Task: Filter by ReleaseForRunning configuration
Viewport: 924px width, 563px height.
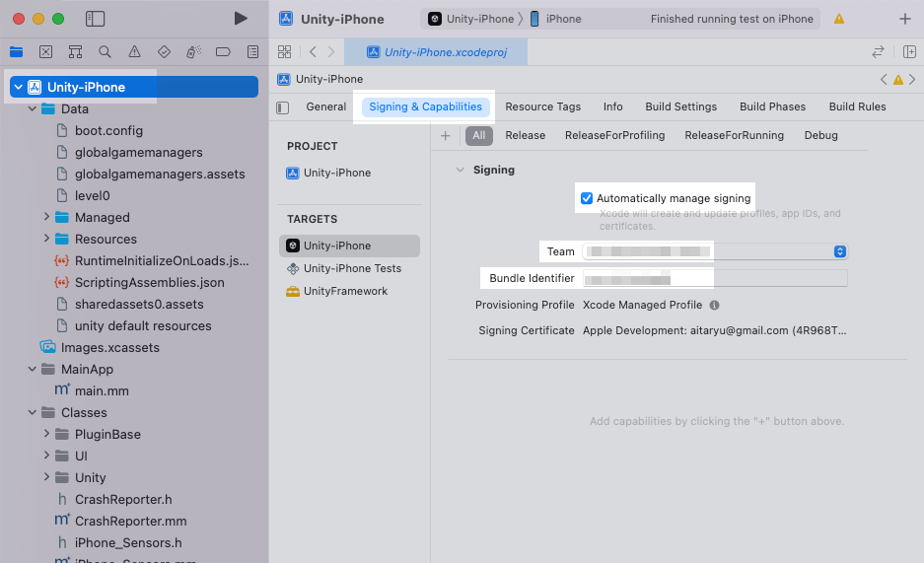Action: [735, 135]
